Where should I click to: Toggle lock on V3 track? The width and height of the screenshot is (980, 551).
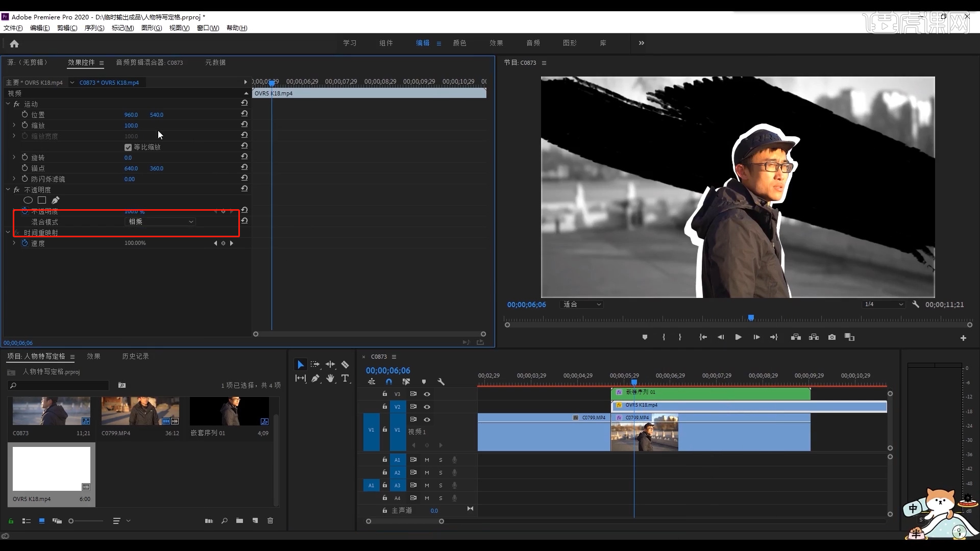click(385, 394)
